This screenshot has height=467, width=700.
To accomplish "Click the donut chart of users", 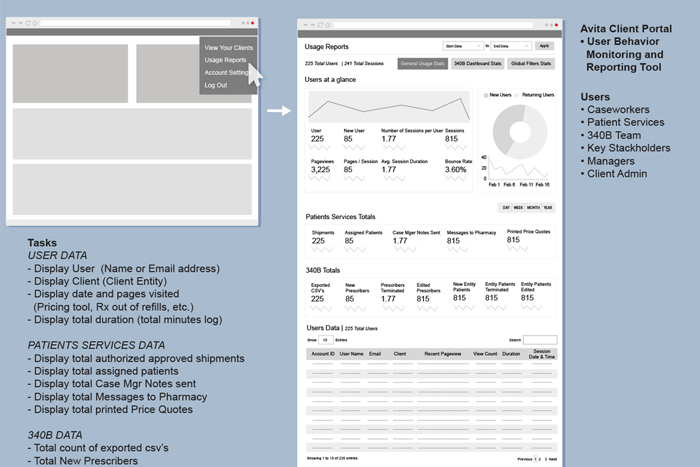I will [x=520, y=132].
